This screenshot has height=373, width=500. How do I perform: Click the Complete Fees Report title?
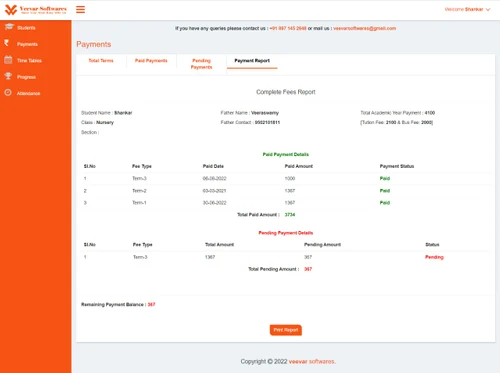[x=286, y=92]
